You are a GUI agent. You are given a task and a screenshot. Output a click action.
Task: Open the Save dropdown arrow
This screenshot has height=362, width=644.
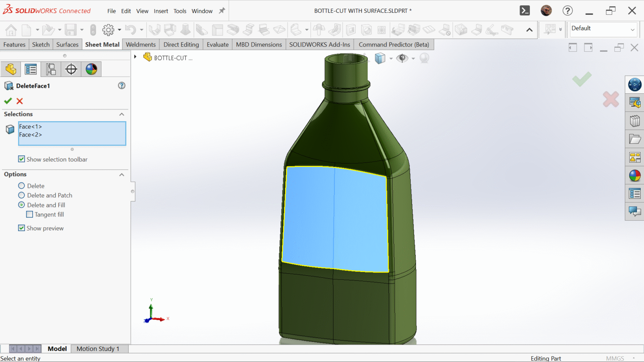82,30
